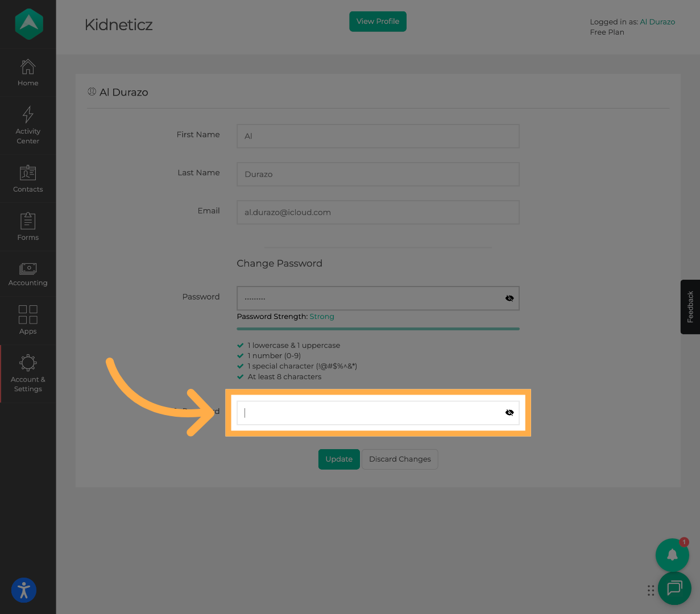Viewport: 700px width, 614px height.
Task: Show the entered password
Action: (x=509, y=298)
